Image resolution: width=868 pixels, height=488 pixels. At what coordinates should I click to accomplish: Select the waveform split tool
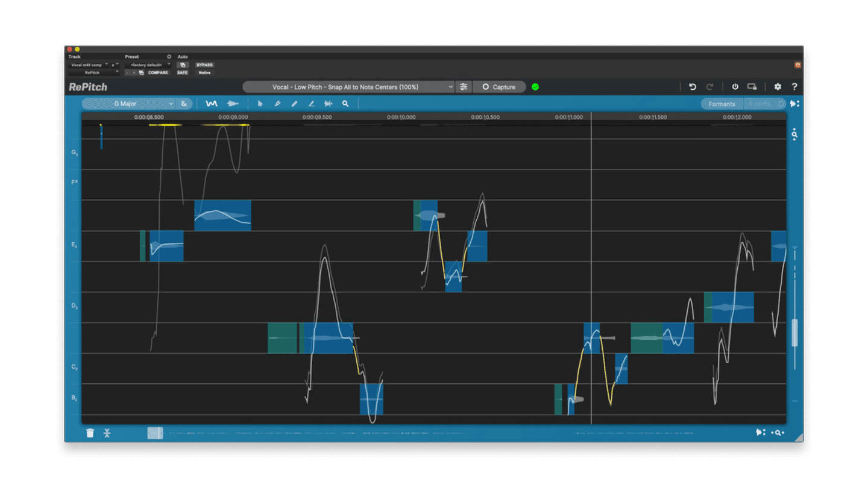click(x=329, y=104)
